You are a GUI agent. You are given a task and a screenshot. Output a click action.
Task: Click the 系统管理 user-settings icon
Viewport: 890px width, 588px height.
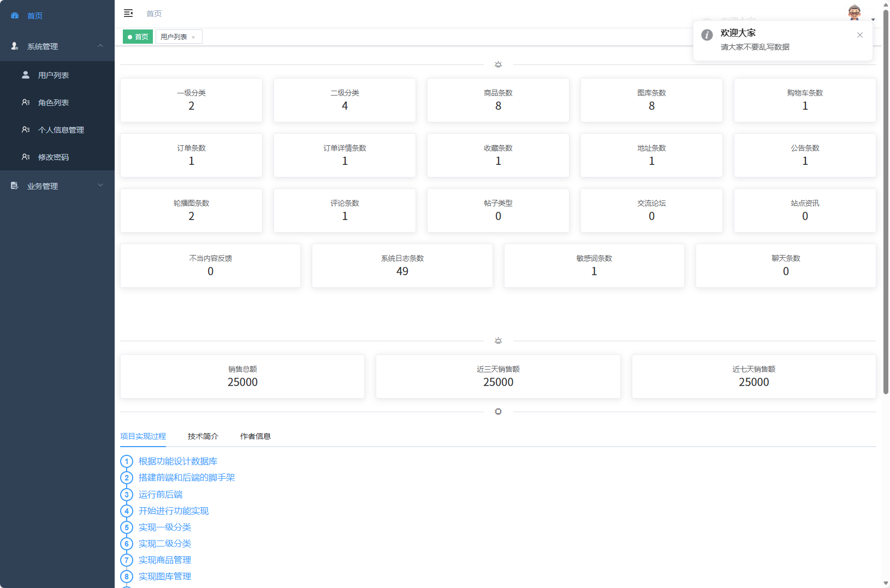(x=15, y=46)
